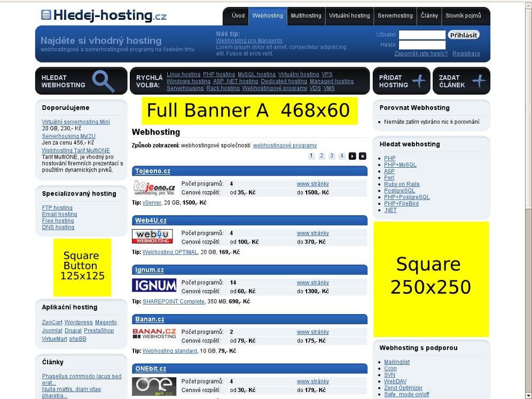Click the Registrace link

466,53
